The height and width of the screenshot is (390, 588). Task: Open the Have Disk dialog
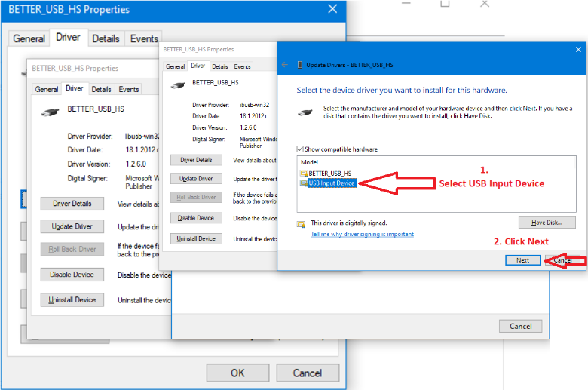tap(547, 223)
